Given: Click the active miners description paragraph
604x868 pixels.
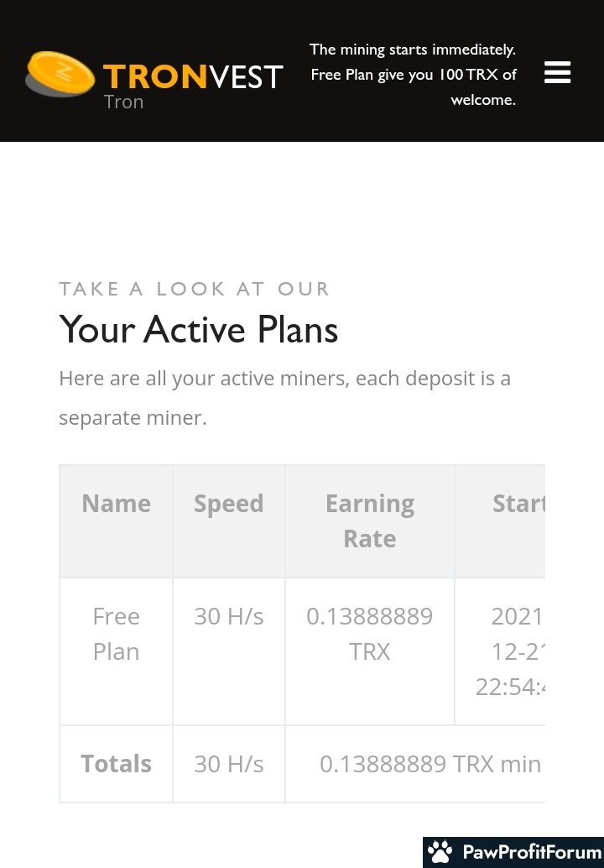Looking at the screenshot, I should (x=285, y=397).
